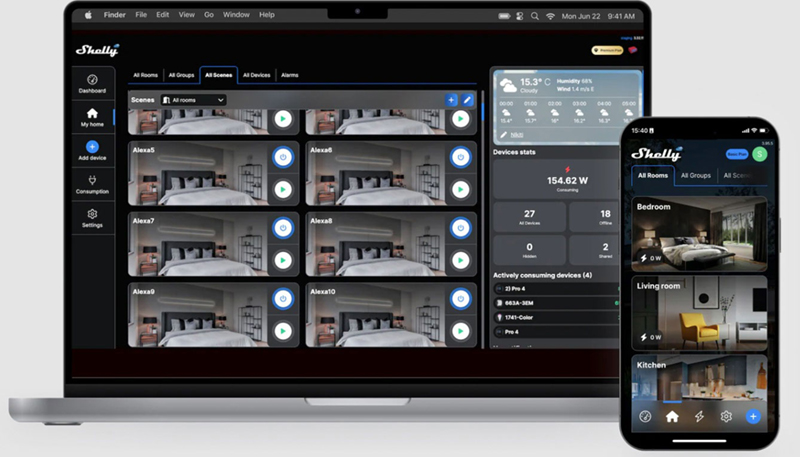The height and width of the screenshot is (457, 800).
Task: Click the battery icon in menu bar
Action: (504, 16)
